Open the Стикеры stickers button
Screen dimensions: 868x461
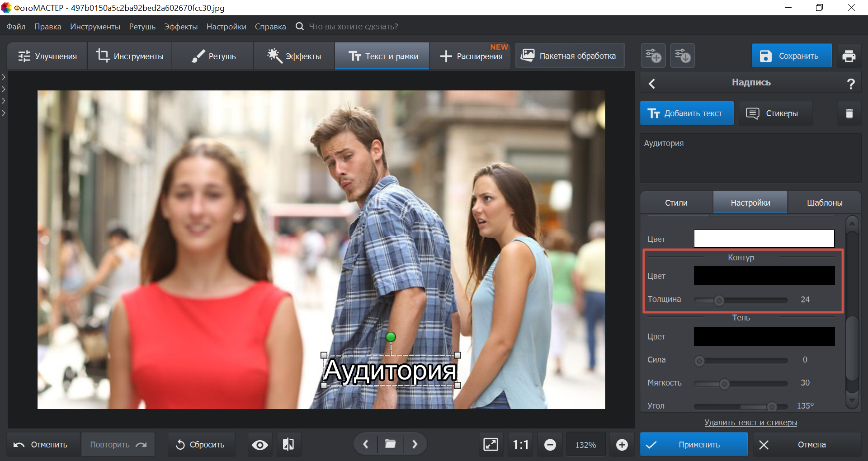(x=776, y=113)
